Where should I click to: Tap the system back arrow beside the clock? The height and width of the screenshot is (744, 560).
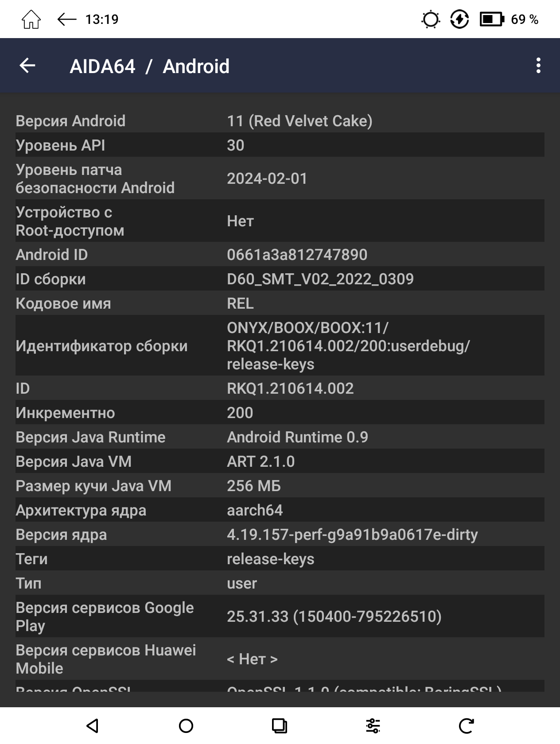67,19
